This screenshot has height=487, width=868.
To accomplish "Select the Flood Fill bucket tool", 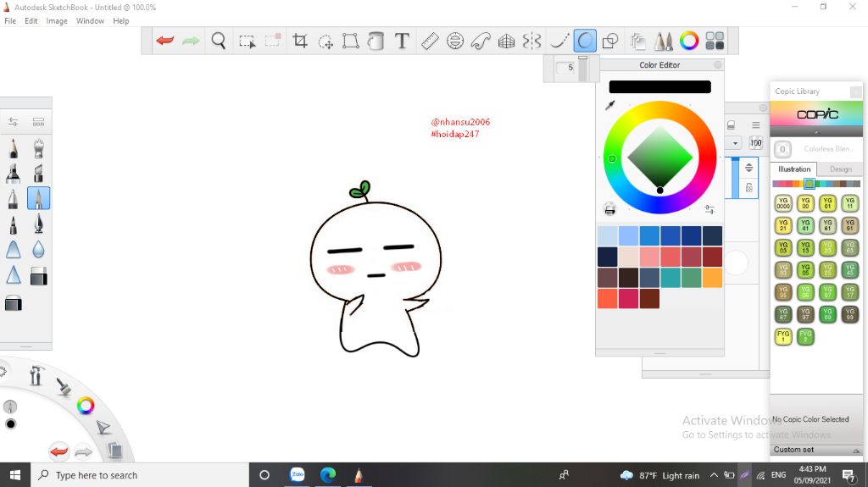I will tap(376, 41).
